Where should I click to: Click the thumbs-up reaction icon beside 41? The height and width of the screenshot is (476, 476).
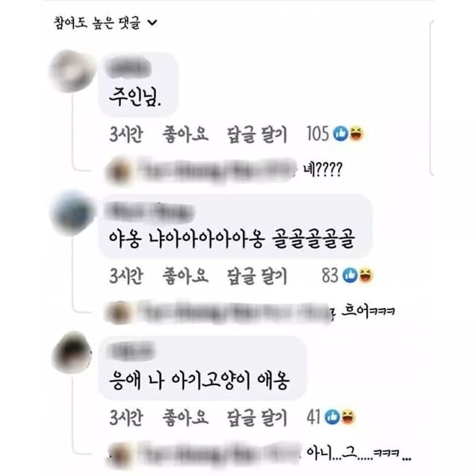tap(332, 416)
